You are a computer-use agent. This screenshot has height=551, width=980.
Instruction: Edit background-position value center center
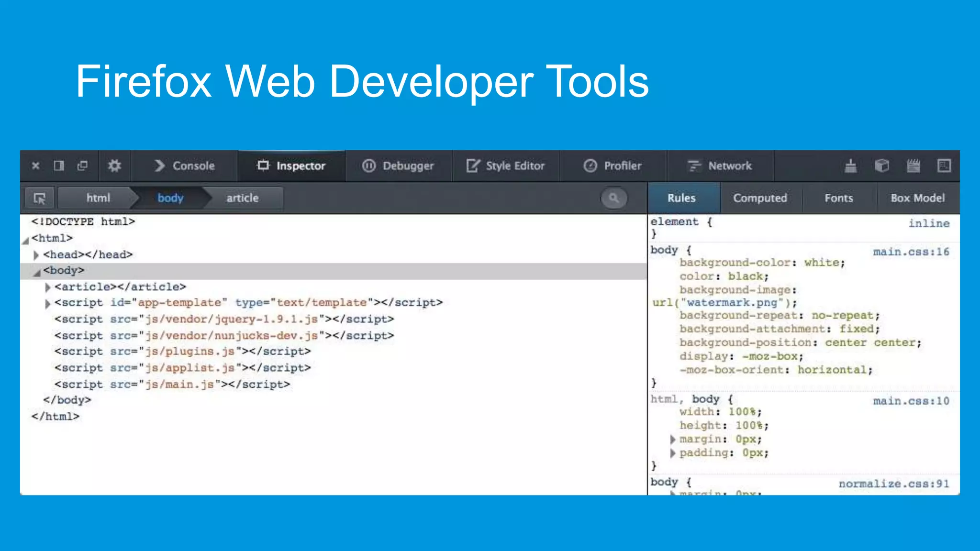pos(870,343)
